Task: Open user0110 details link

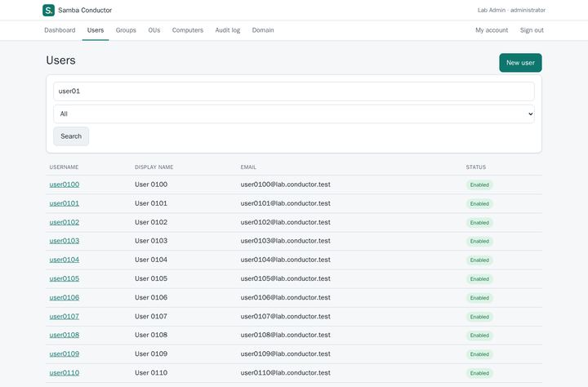Action: (65, 373)
